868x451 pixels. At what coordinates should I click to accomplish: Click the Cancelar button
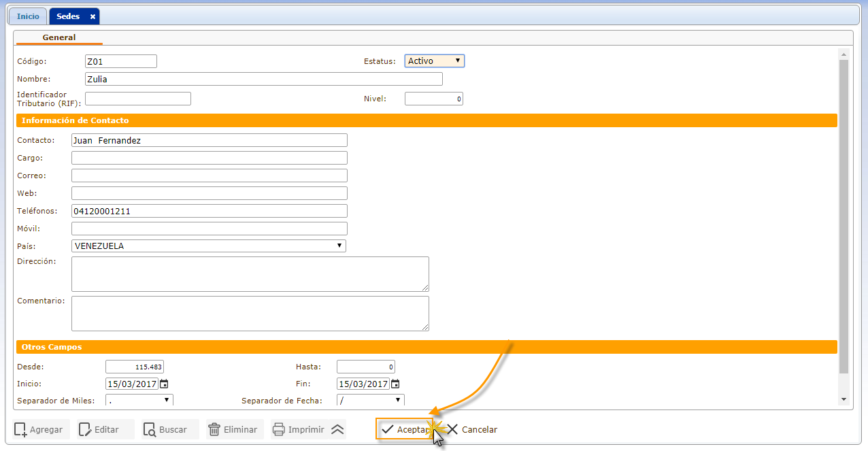[473, 429]
